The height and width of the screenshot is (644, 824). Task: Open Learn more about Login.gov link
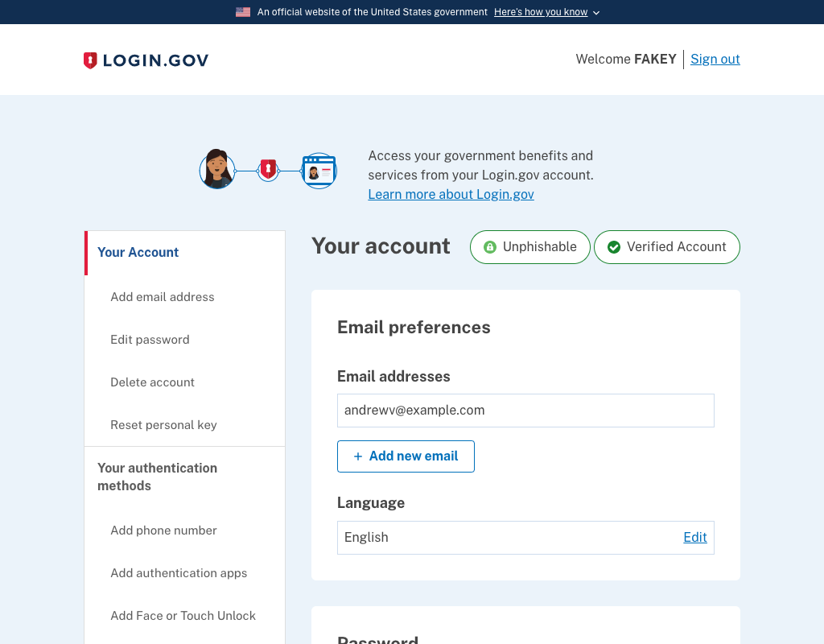pos(451,195)
